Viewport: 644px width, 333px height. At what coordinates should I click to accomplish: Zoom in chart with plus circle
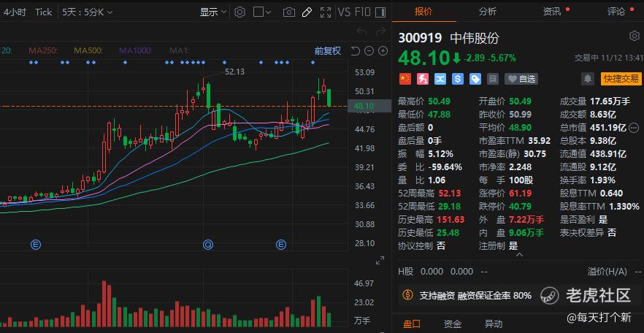point(383,51)
